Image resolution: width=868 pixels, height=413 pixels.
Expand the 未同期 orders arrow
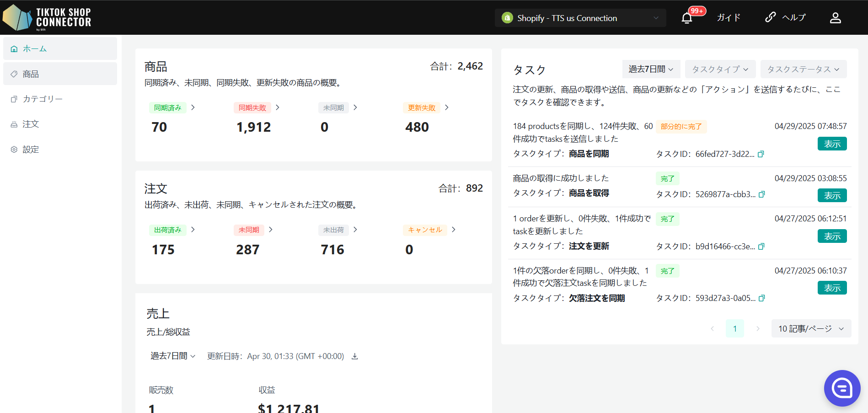click(271, 230)
